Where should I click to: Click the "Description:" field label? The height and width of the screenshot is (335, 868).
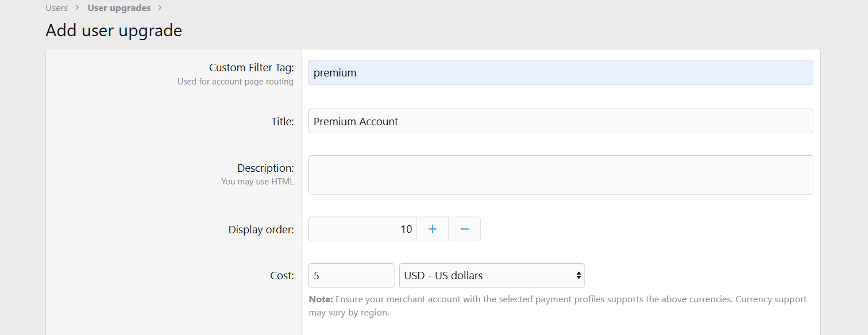coord(265,168)
